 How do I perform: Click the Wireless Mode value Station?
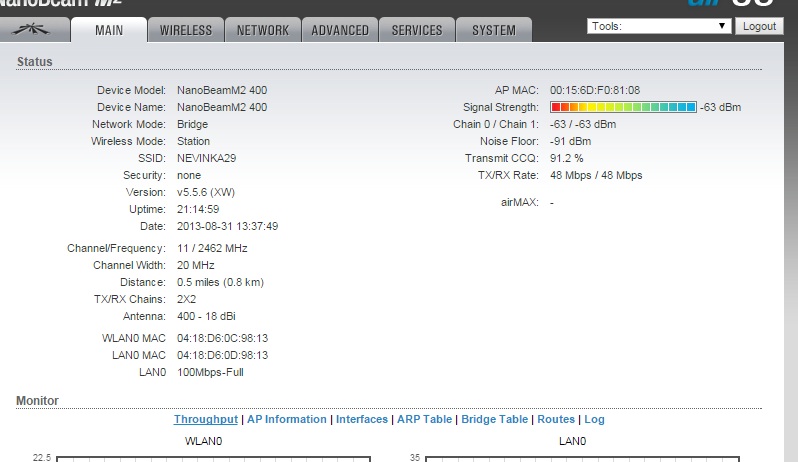coord(193,141)
